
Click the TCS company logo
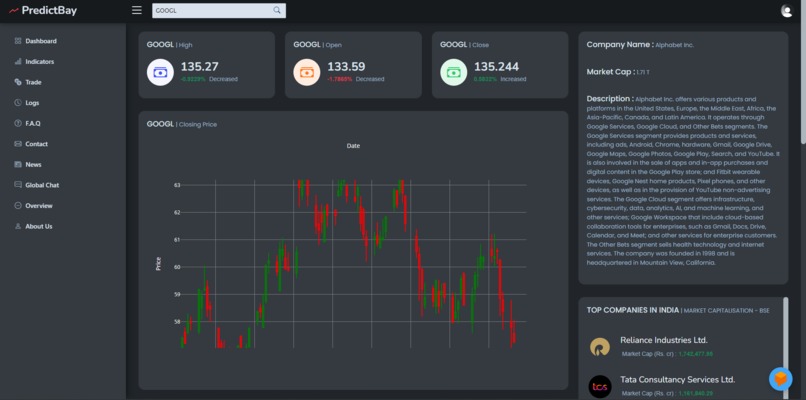coord(600,387)
